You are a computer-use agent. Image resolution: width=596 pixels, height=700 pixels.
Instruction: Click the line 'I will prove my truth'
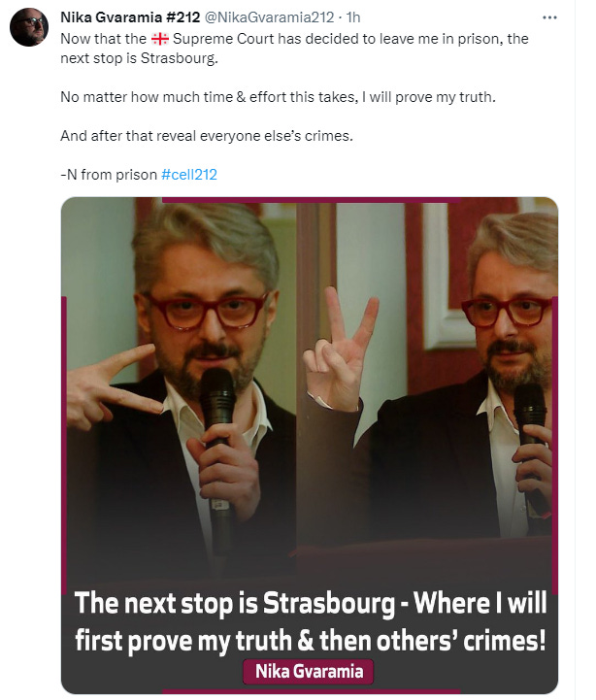[278, 97]
